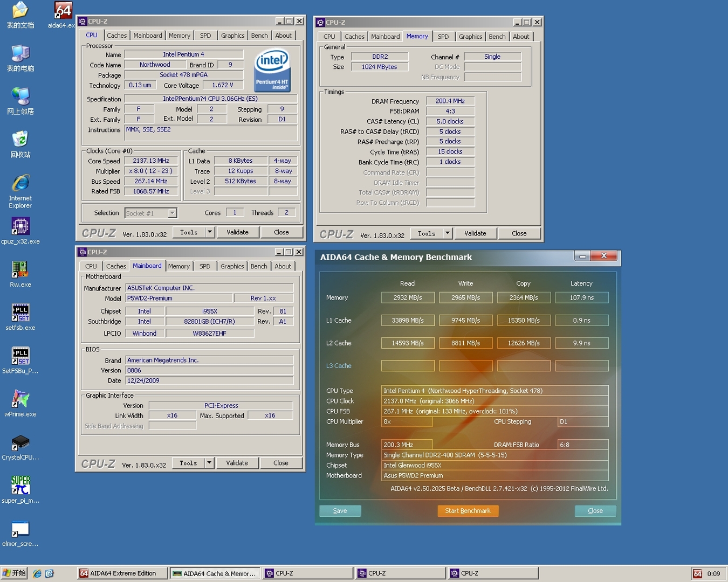
Task: Open setfsb.exe desktop shortcut
Action: (20, 317)
